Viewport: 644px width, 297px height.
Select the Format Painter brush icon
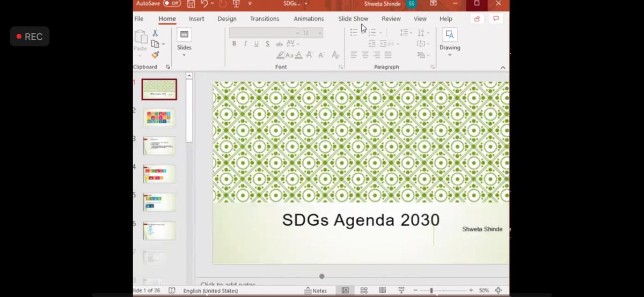(155, 55)
